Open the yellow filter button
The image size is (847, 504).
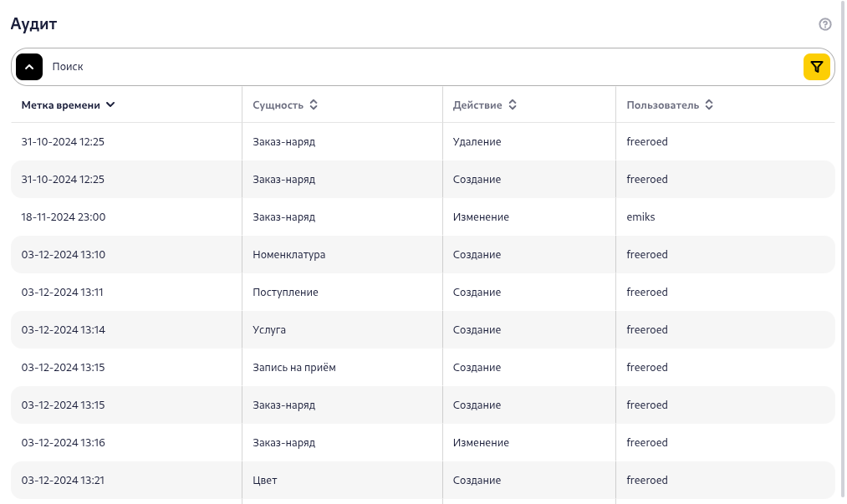(x=817, y=67)
